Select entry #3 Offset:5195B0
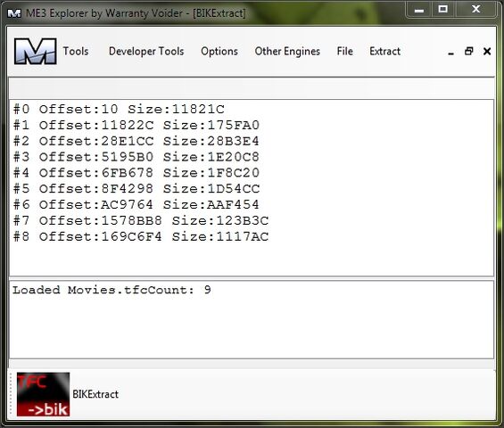Image resolution: width=504 pixels, height=428 pixels. click(136, 157)
